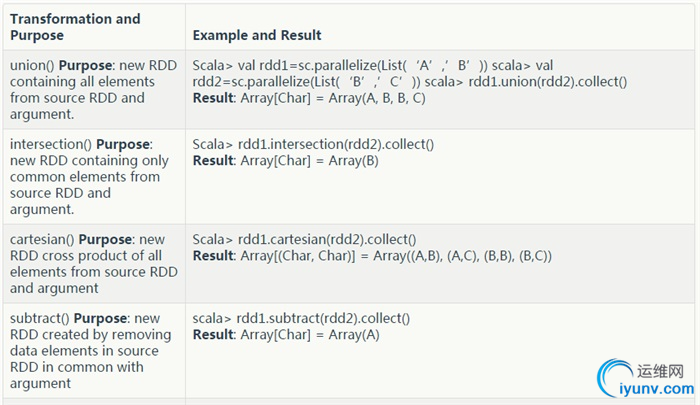This screenshot has width=700, height=405.
Task: Click the bold 'Purpose' word in union row
Action: tap(85, 65)
